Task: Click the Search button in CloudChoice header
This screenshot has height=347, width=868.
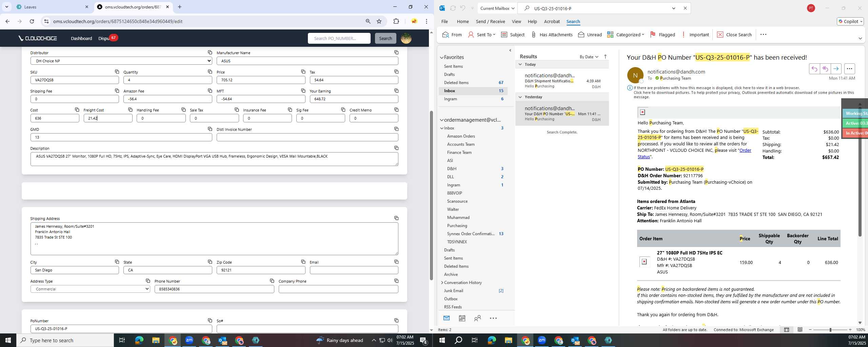Action: [x=385, y=38]
